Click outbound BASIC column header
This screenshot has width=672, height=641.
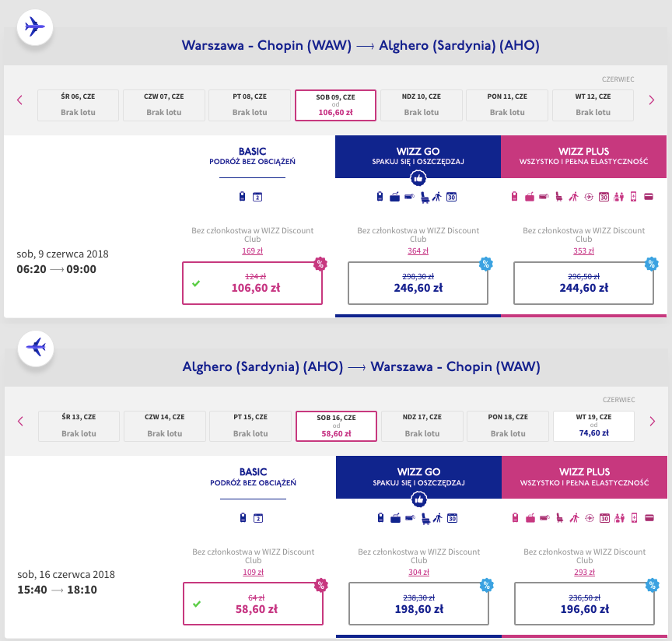pyautogui.click(x=253, y=156)
